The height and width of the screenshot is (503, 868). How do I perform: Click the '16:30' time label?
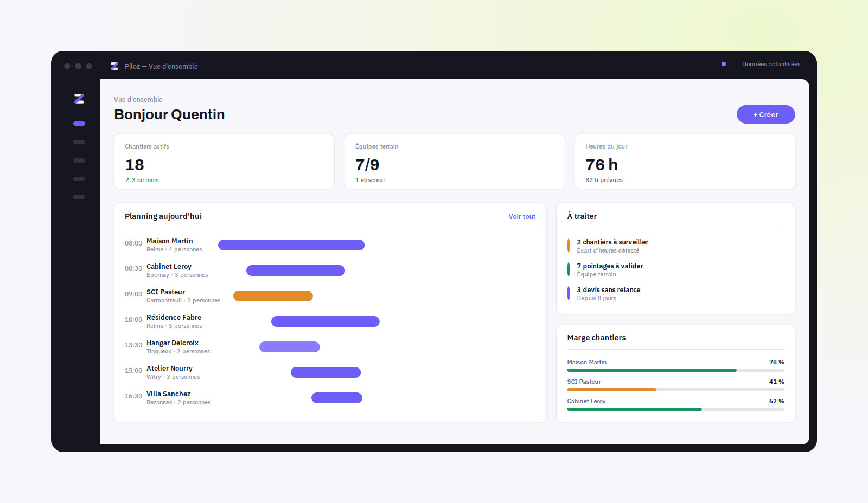tap(133, 396)
